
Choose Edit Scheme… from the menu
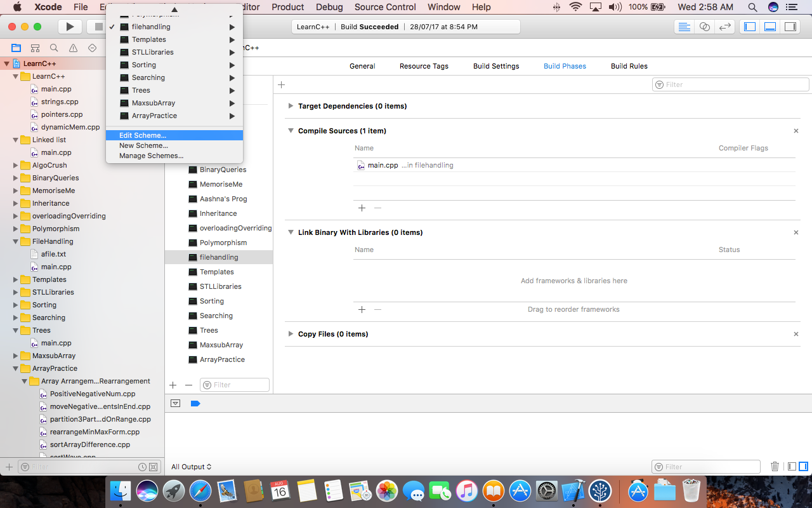[174, 135]
